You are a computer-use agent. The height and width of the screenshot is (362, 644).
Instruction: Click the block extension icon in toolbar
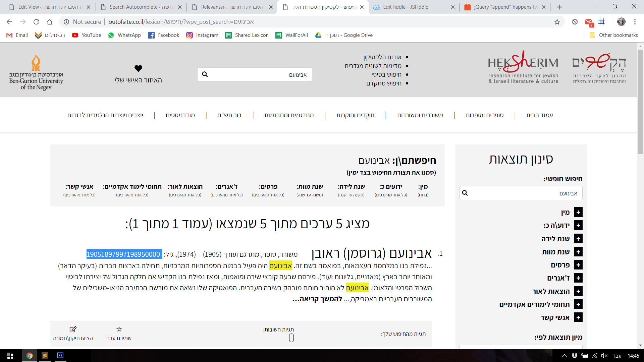(x=575, y=22)
